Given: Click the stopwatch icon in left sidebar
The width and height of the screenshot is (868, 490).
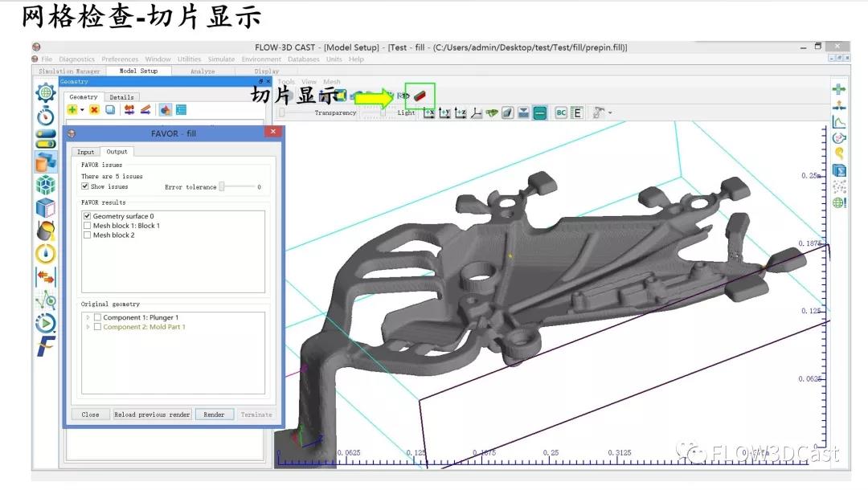Looking at the screenshot, I should [46, 116].
